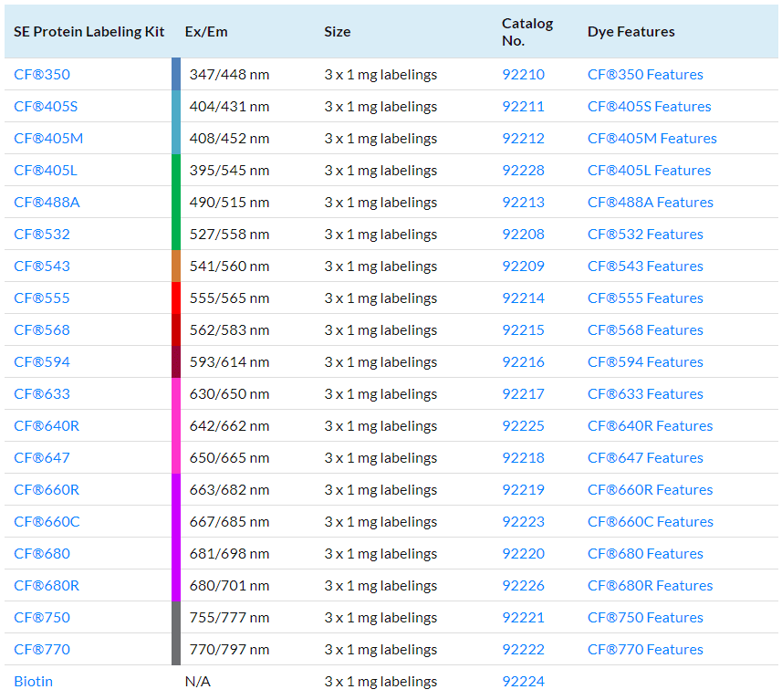Viewport: 782px width, 700px height.
Task: View the CF®633 Features page
Action: [x=645, y=394]
